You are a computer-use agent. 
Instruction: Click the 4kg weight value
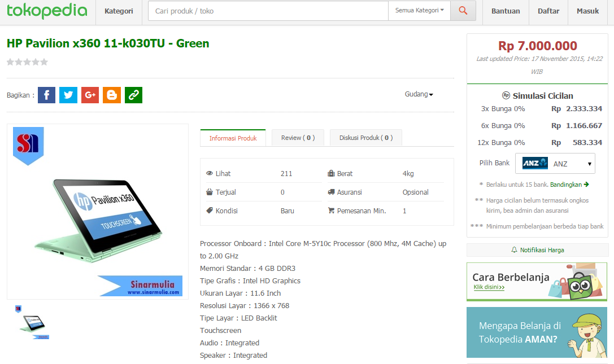(408, 173)
